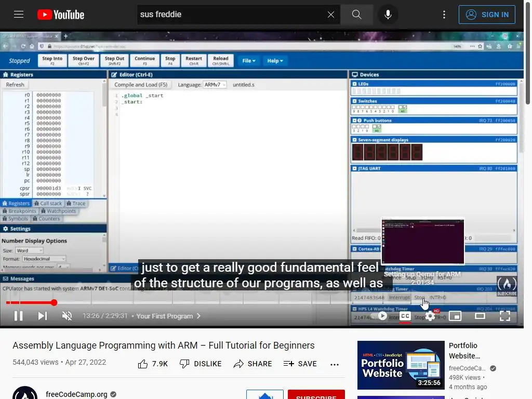Viewport: 532px width, 399px height.
Task: Expand the Your First Program chapter list
Action: (x=168, y=316)
